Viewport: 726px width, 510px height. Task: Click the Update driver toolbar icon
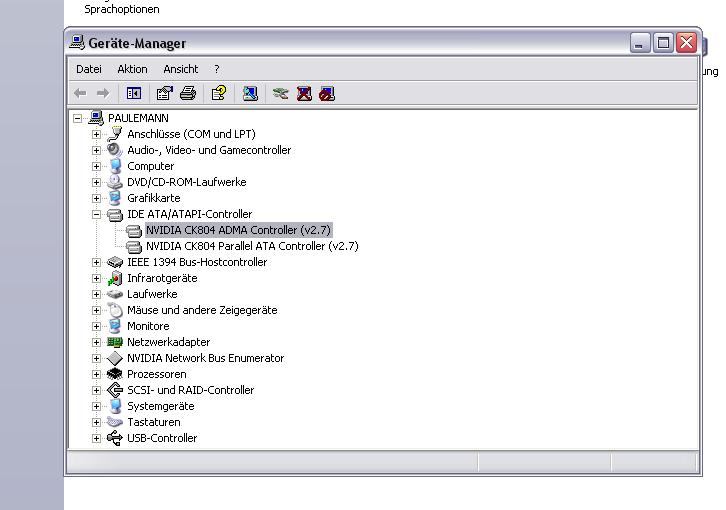[281, 94]
